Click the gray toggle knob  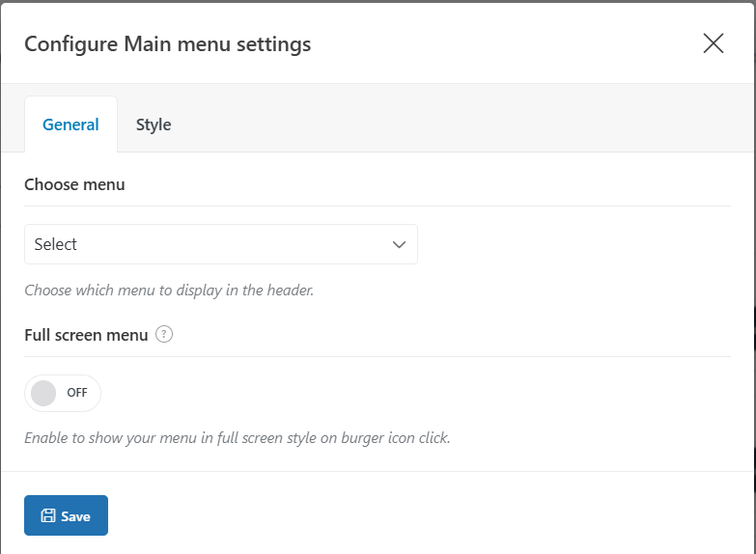[44, 393]
